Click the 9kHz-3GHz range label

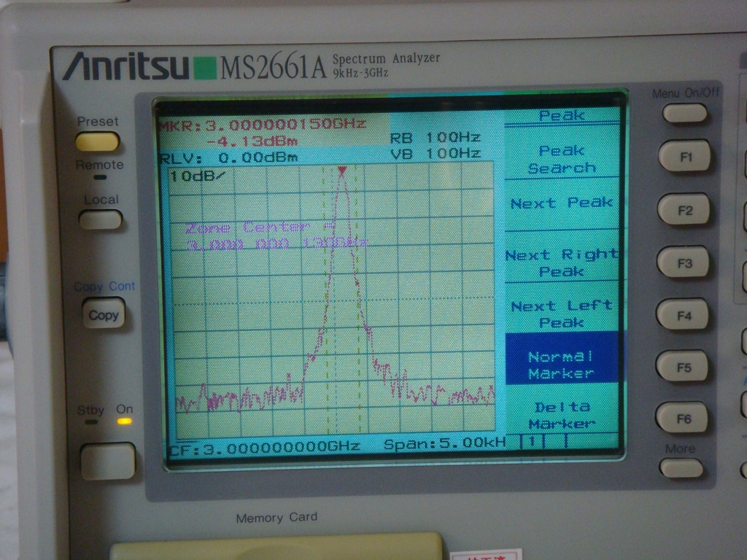click(x=360, y=74)
